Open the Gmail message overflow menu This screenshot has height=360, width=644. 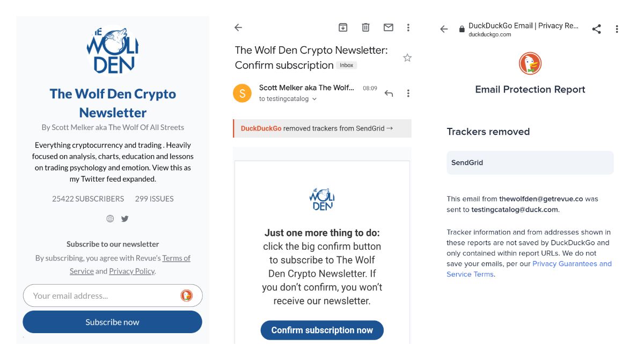[408, 92]
